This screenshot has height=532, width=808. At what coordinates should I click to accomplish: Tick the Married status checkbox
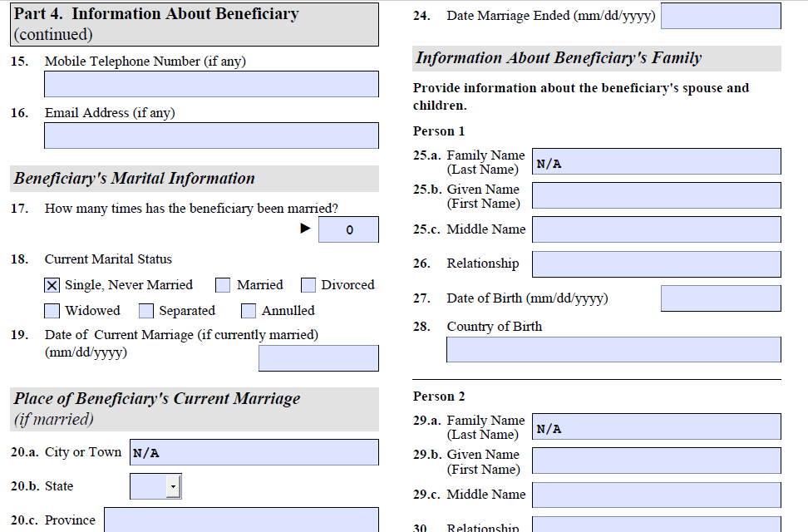(223, 285)
